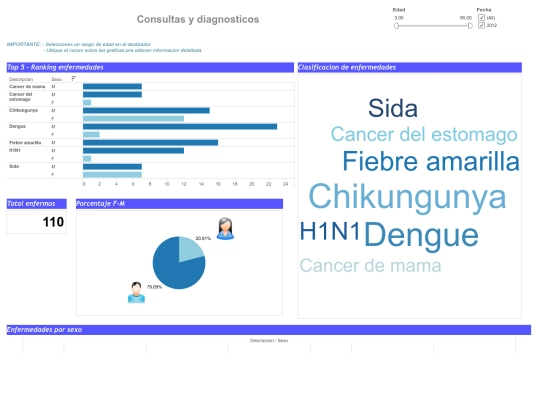Viewport: 540px width, 405px height.
Task: Click 'Fiebre amarilla' in word cloud
Action: click(x=431, y=161)
